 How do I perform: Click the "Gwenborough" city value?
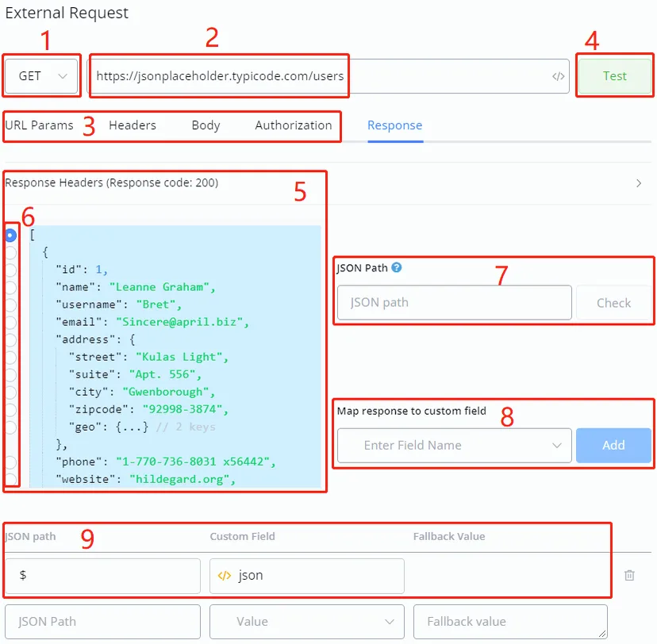[x=166, y=392]
